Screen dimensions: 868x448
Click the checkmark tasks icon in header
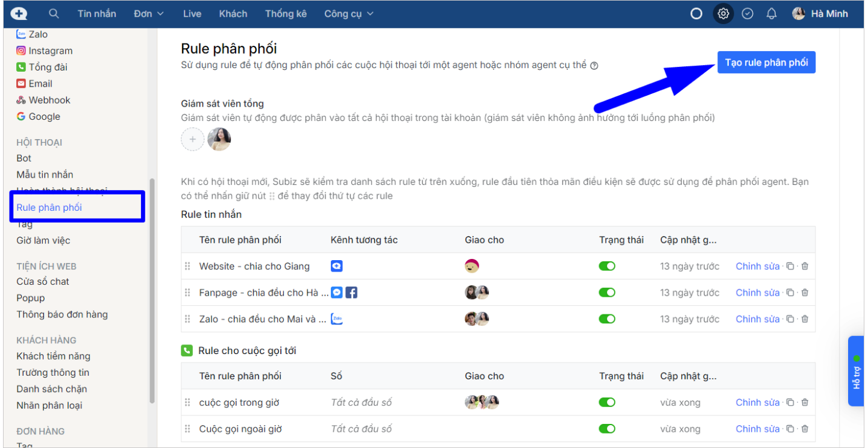[x=747, y=13]
